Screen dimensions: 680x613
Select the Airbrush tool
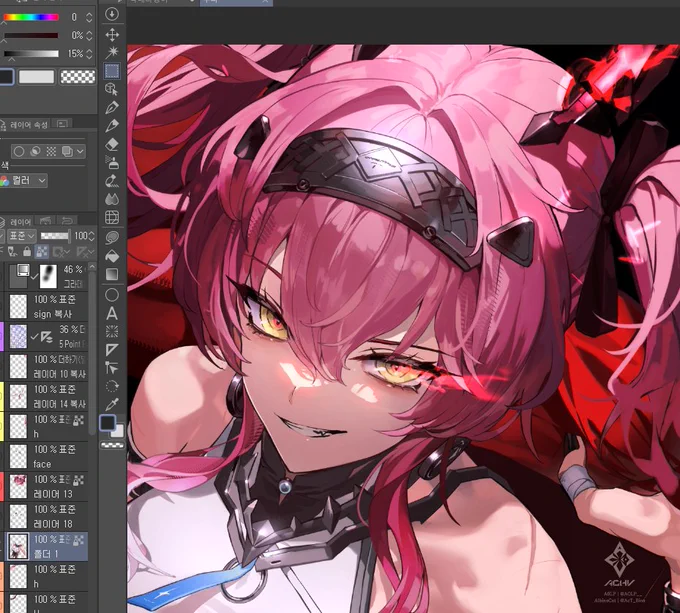pyautogui.click(x=112, y=162)
